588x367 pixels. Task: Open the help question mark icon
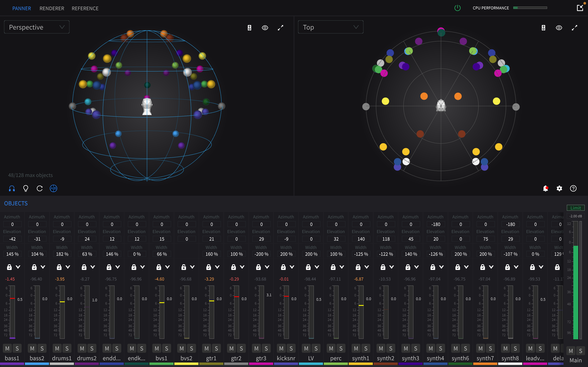(573, 188)
